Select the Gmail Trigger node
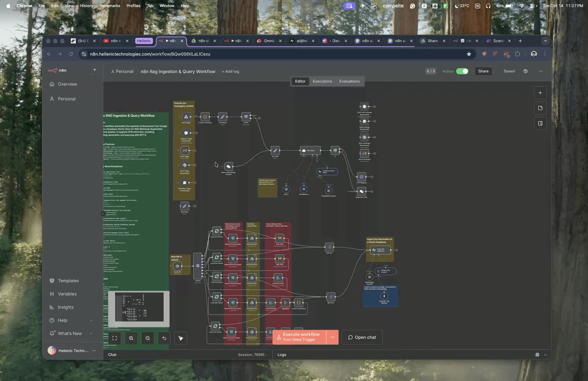Screen dimensions: 588x381 pyautogui.click(x=185, y=151)
